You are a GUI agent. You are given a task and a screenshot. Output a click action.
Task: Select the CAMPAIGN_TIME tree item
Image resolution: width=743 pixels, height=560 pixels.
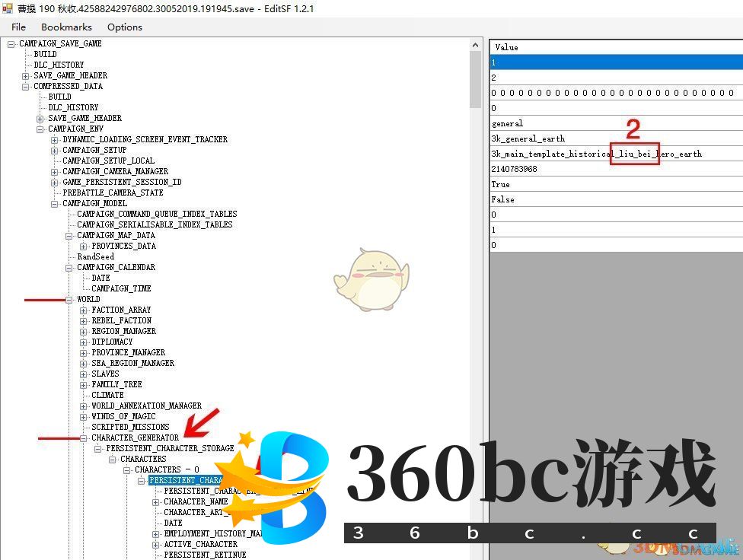point(121,288)
